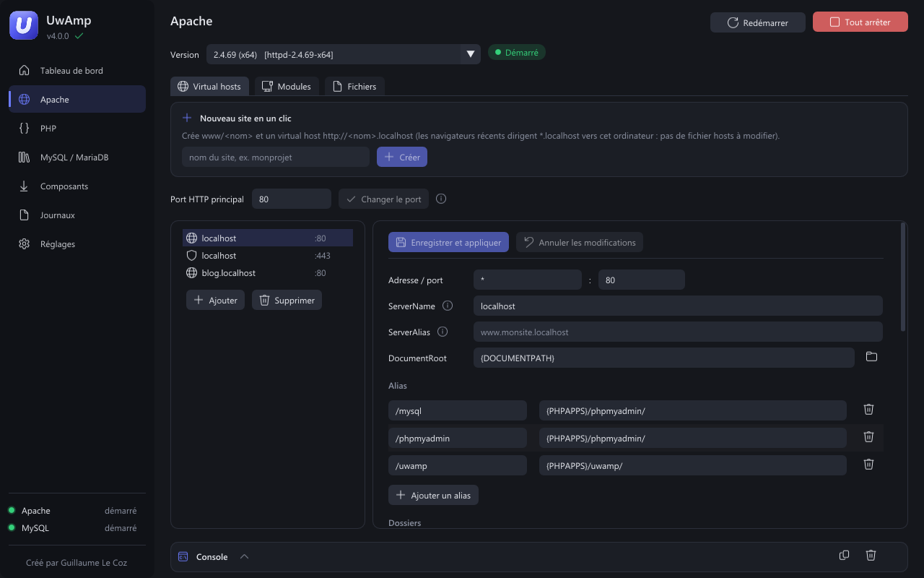924x578 pixels.
Task: Go to MySQL / MariaDB section
Action: point(77,158)
